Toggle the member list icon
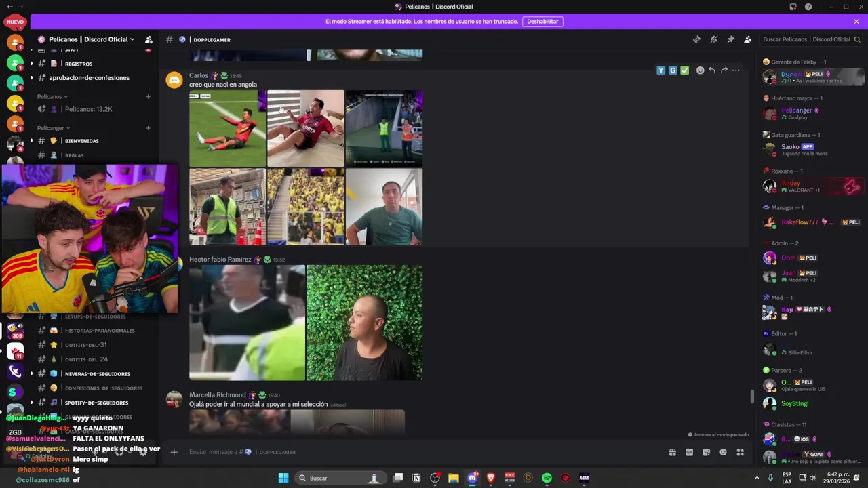This screenshot has width=868, height=488. tap(747, 39)
